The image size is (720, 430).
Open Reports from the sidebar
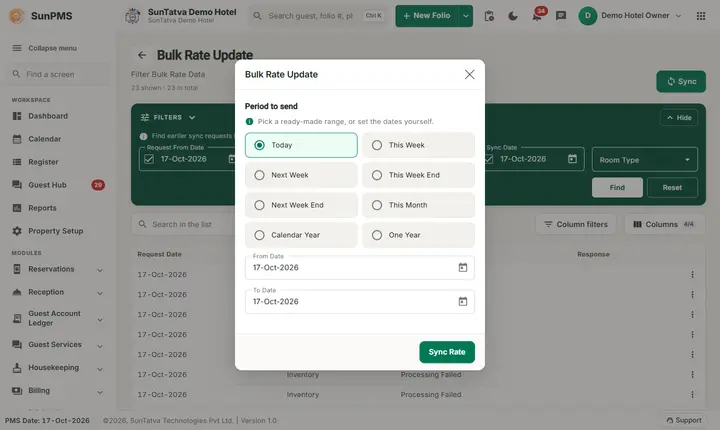(x=42, y=208)
